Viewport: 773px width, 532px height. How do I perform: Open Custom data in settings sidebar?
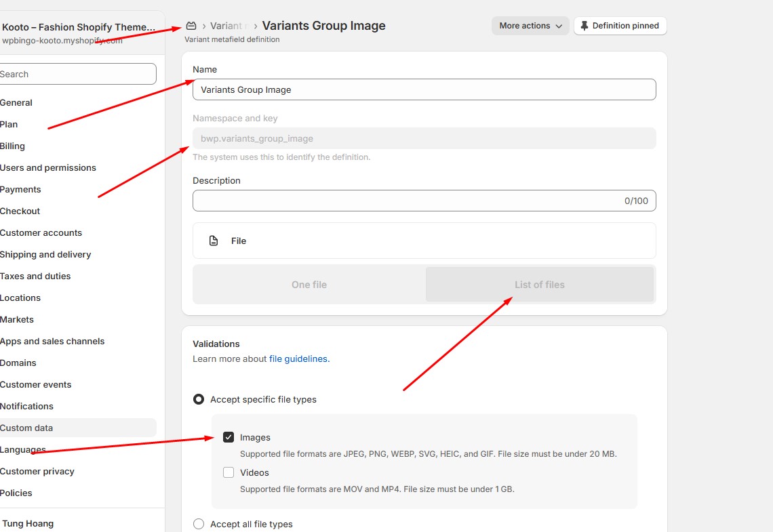(26, 428)
